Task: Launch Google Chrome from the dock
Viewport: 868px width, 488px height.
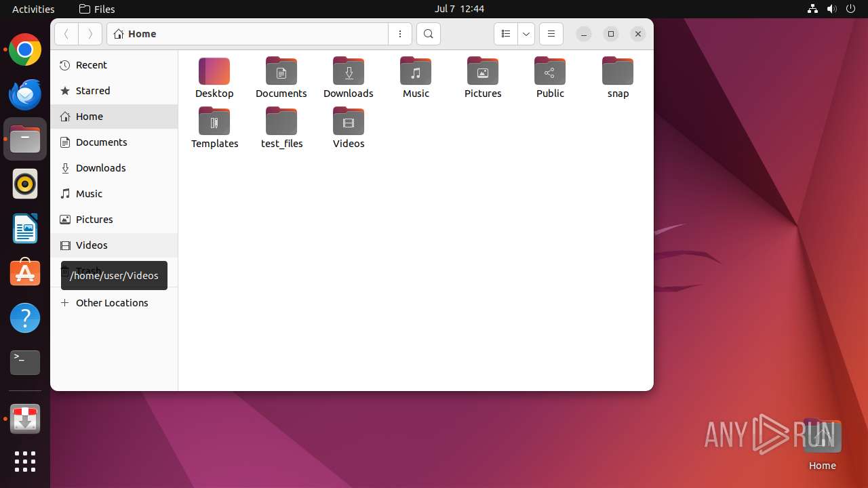Action: (x=25, y=49)
